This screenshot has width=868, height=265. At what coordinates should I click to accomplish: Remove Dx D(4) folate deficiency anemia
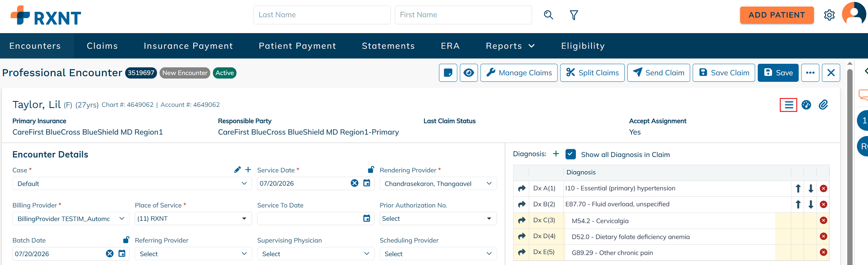[x=823, y=236]
